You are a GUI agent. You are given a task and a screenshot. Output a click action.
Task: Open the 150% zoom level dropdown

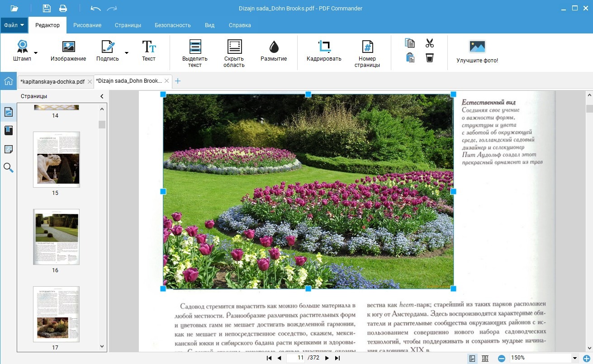click(x=575, y=358)
